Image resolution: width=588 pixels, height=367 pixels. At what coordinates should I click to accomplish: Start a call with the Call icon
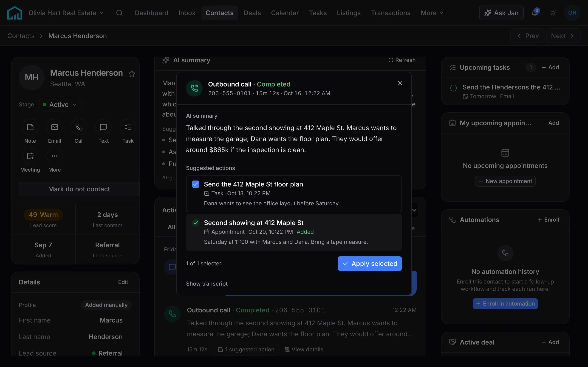[x=79, y=127]
